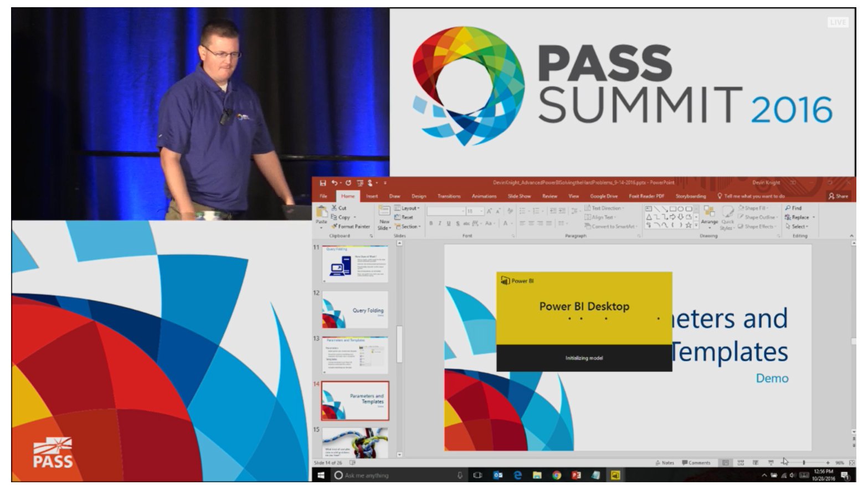Open the Select dropdown in Editing
This screenshot has width=868, height=485.
point(797,226)
